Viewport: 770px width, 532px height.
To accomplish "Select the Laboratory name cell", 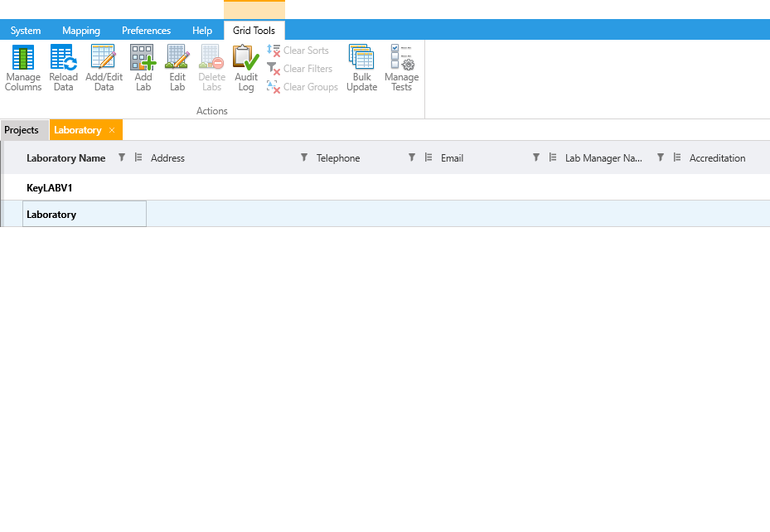I will click(85, 214).
